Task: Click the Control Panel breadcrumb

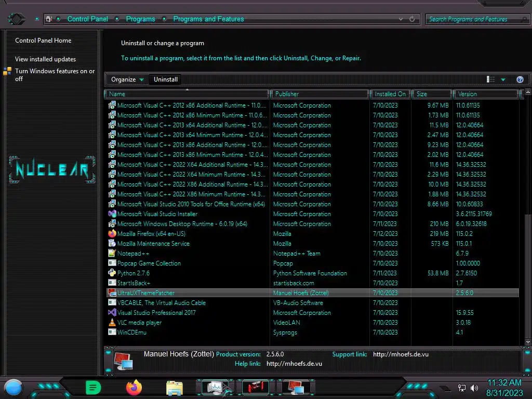Action: point(87,19)
